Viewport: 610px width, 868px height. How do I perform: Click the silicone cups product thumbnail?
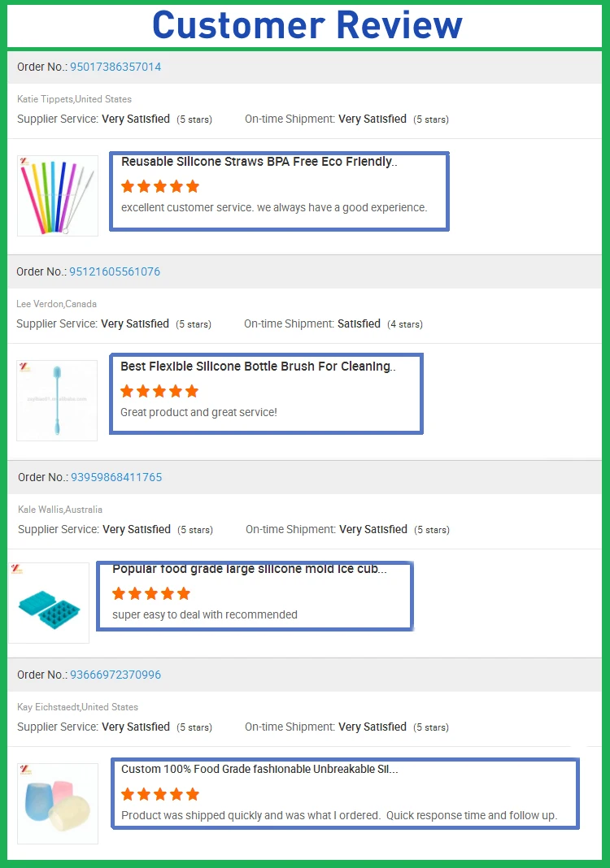pos(58,804)
